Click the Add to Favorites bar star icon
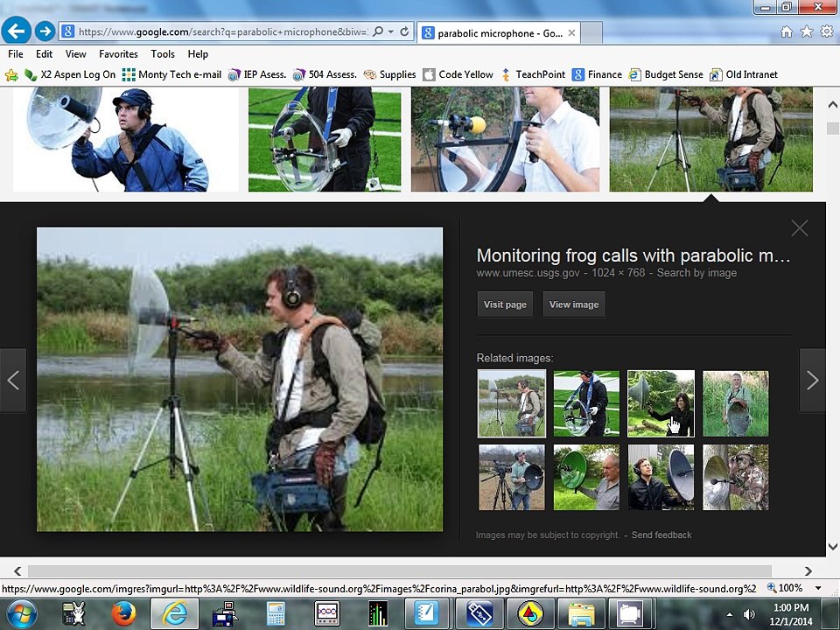The image size is (840, 630). click(x=11, y=75)
